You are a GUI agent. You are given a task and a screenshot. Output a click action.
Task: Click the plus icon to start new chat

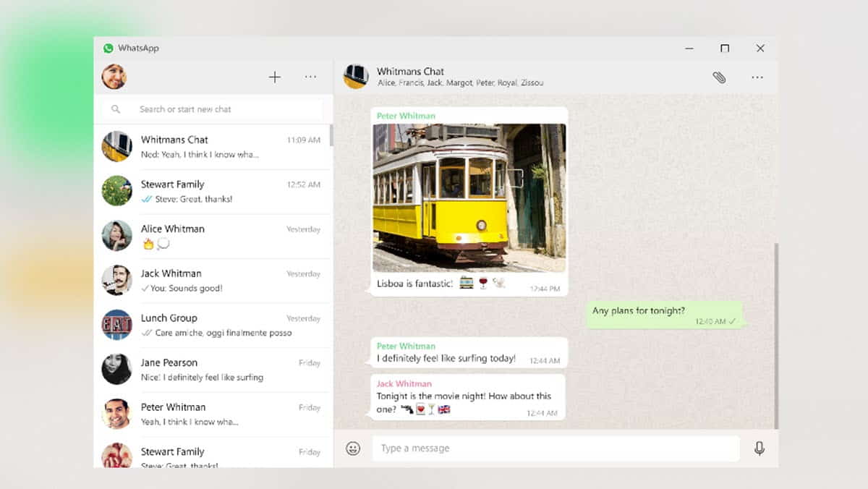pos(275,77)
